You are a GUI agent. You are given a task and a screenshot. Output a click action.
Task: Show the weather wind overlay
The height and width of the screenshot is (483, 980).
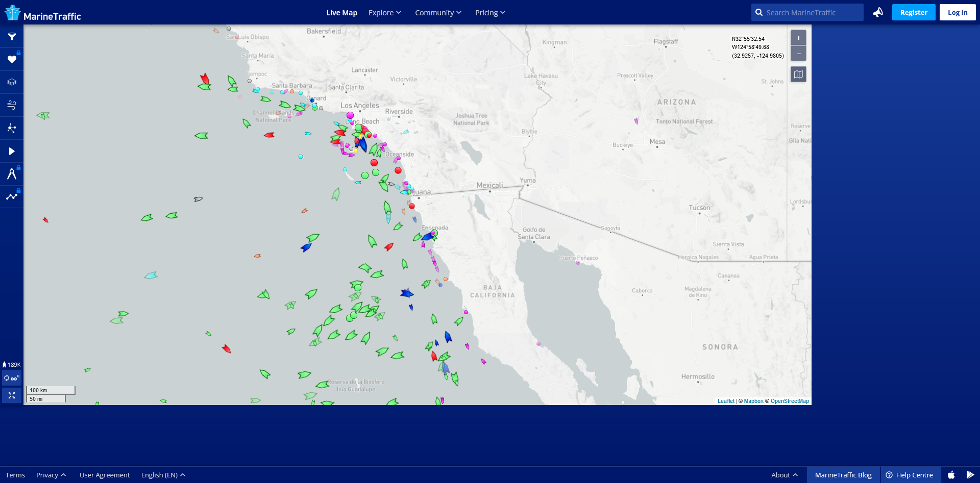coord(12,105)
